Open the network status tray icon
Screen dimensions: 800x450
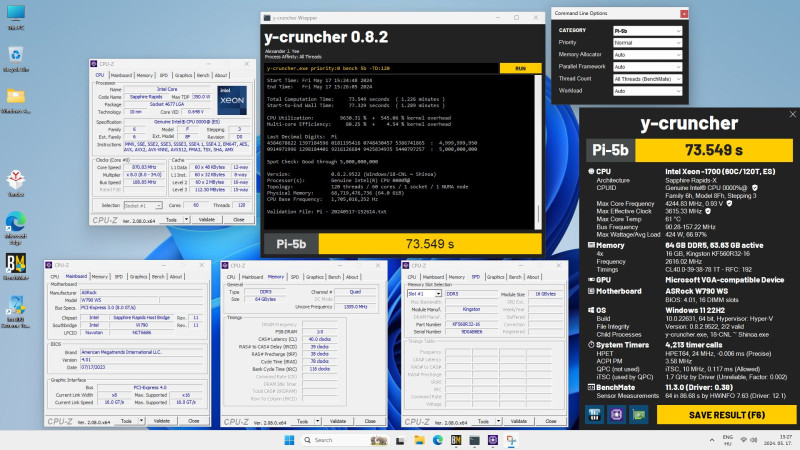(x=743, y=440)
